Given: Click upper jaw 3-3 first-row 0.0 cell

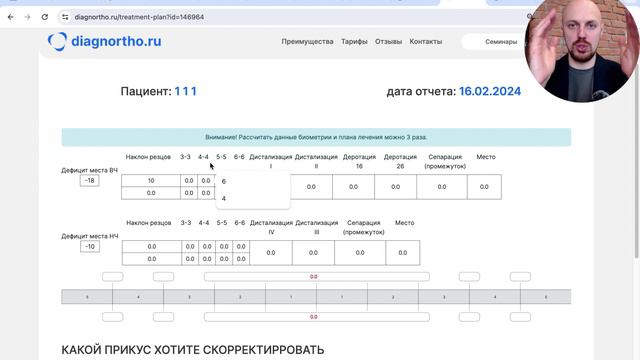Looking at the screenshot, I should pos(189,180).
